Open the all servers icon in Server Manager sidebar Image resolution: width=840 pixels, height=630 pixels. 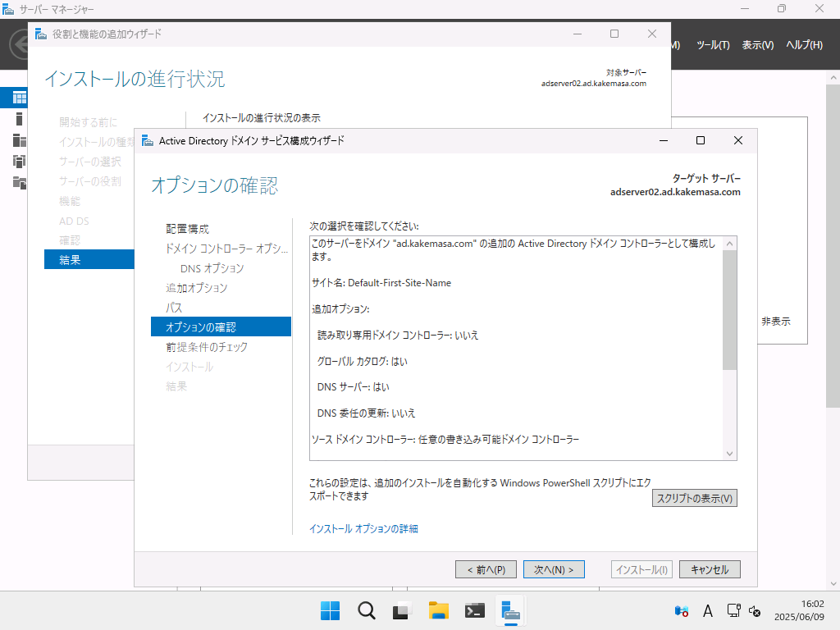coord(20,140)
